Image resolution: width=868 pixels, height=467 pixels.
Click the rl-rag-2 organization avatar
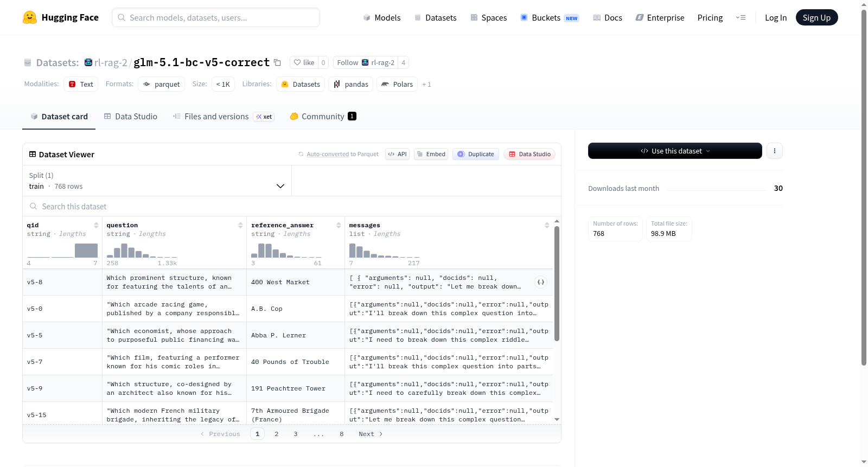point(88,62)
